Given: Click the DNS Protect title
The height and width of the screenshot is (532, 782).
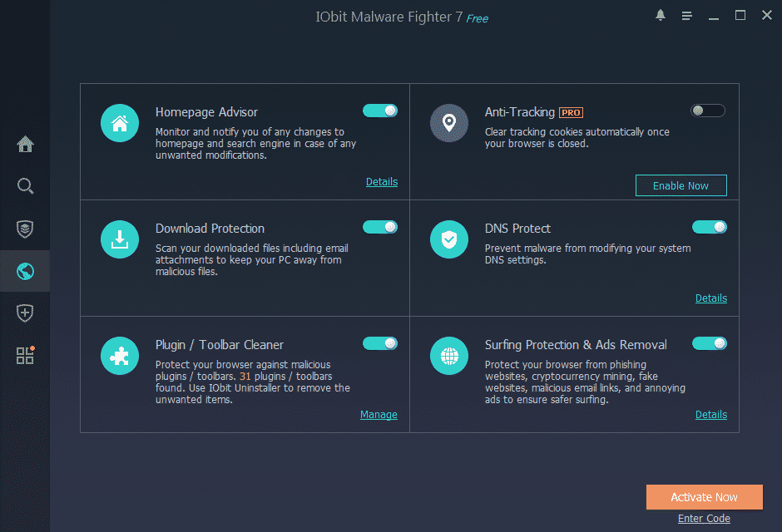Looking at the screenshot, I should [x=517, y=229].
